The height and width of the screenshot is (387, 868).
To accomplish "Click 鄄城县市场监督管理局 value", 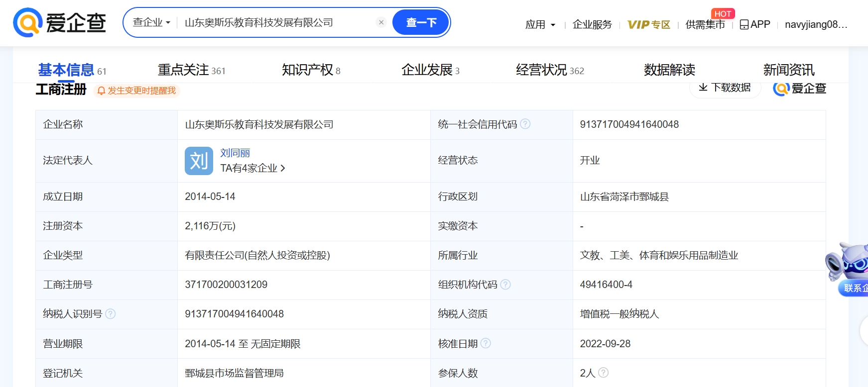I will (x=234, y=373).
